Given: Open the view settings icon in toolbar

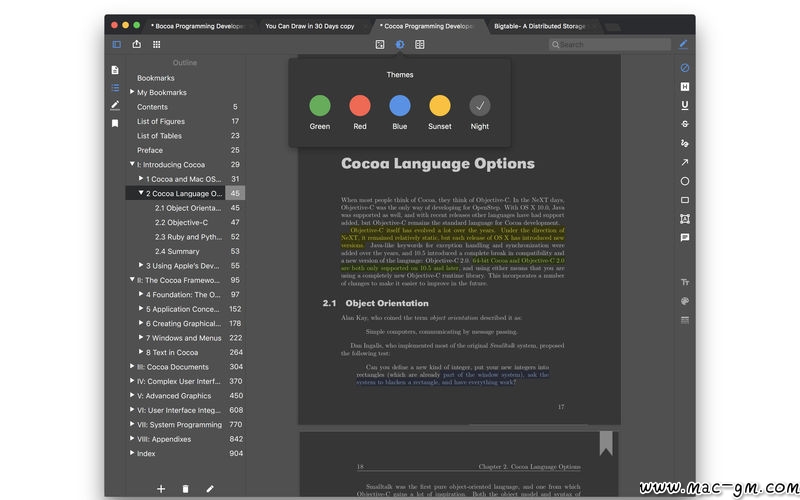Looking at the screenshot, I should [x=380, y=44].
